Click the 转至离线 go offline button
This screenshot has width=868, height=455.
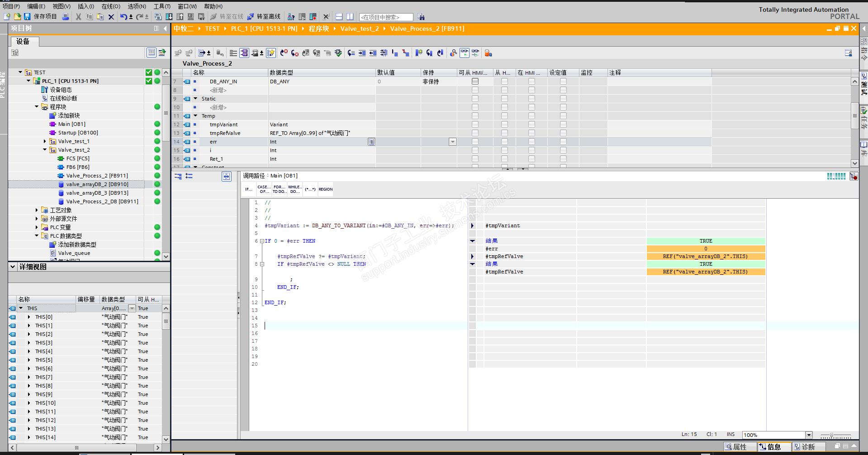[x=264, y=17]
